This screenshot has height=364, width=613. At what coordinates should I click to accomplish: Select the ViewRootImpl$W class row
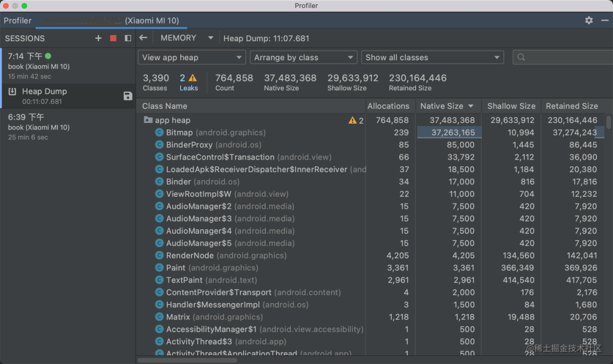(x=371, y=194)
